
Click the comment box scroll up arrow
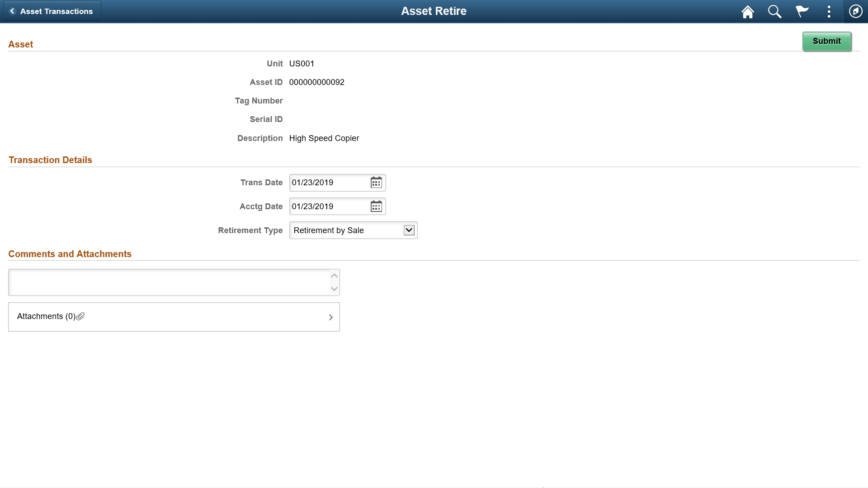pyautogui.click(x=334, y=275)
